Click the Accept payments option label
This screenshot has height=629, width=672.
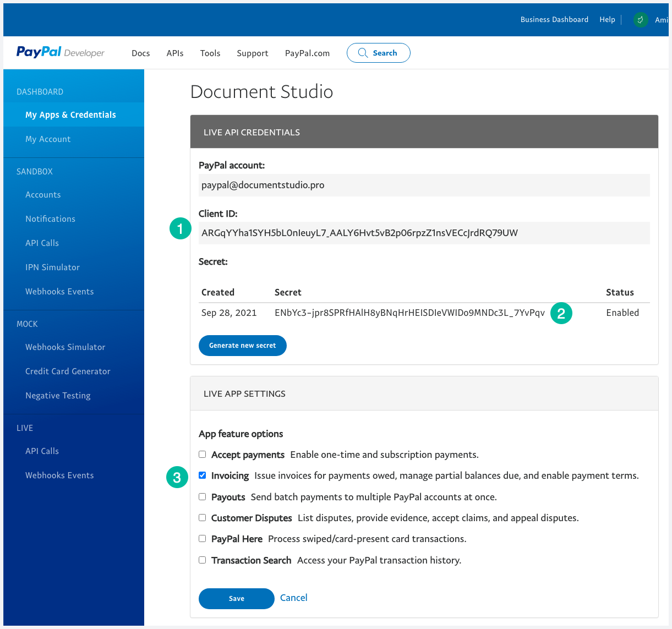pyautogui.click(x=248, y=455)
